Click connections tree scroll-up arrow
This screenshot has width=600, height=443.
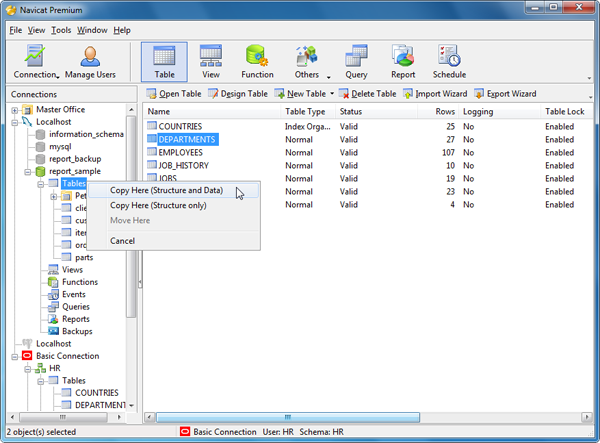coord(131,110)
